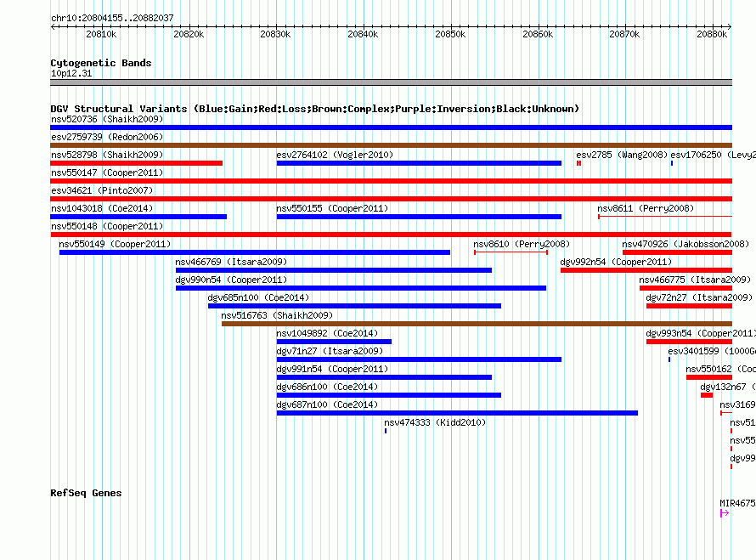Click the 20820k ruler tick label
The image size is (756, 560).
click(189, 34)
